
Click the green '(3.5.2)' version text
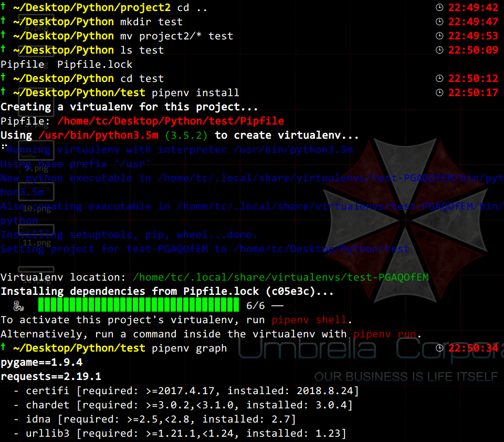point(186,136)
